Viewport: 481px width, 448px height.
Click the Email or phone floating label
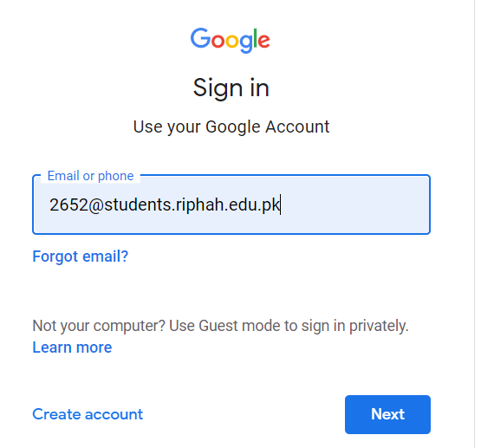(90, 176)
